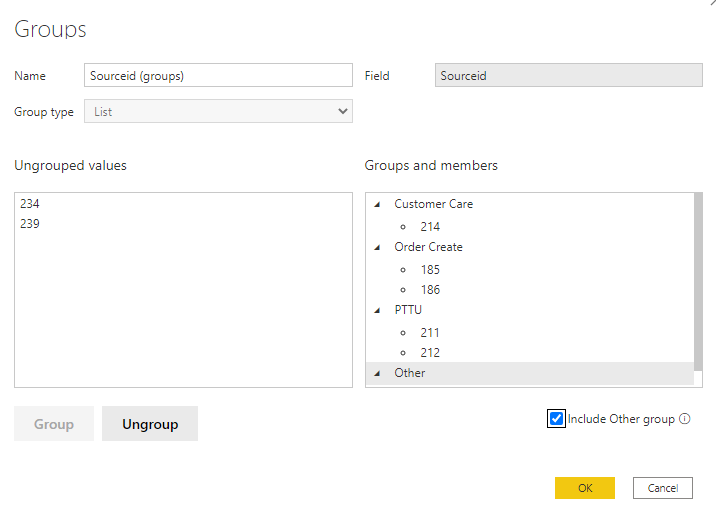The image size is (716, 516).
Task: Click the Field box showing Sourceid
Action: tap(569, 75)
